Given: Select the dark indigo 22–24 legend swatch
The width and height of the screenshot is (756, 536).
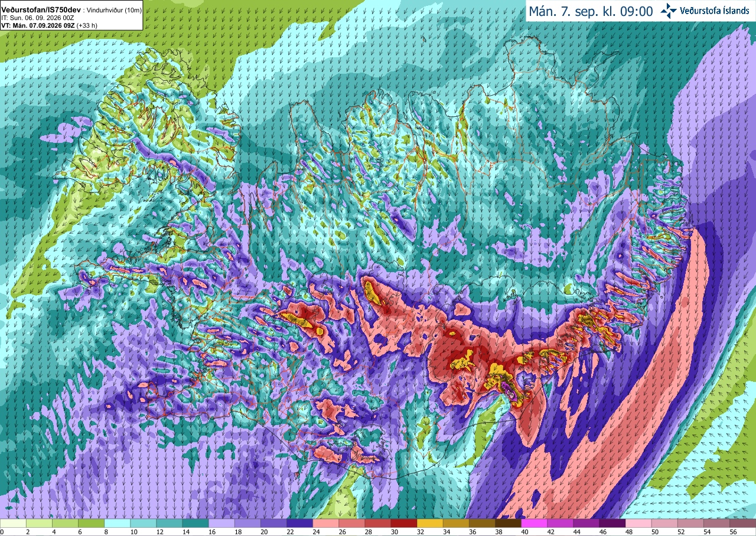Looking at the screenshot, I should (299, 523).
